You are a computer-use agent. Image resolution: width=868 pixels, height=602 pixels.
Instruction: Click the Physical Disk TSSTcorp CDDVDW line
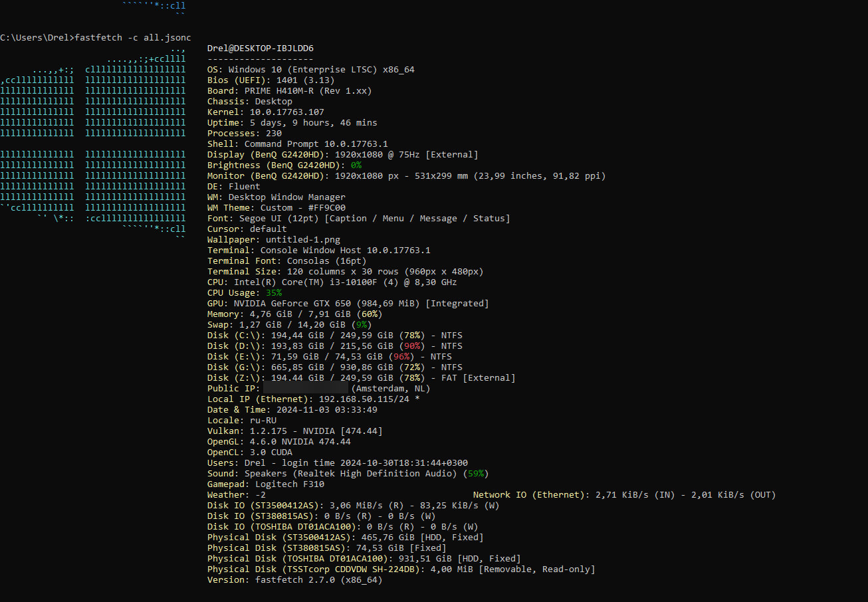coord(401,569)
